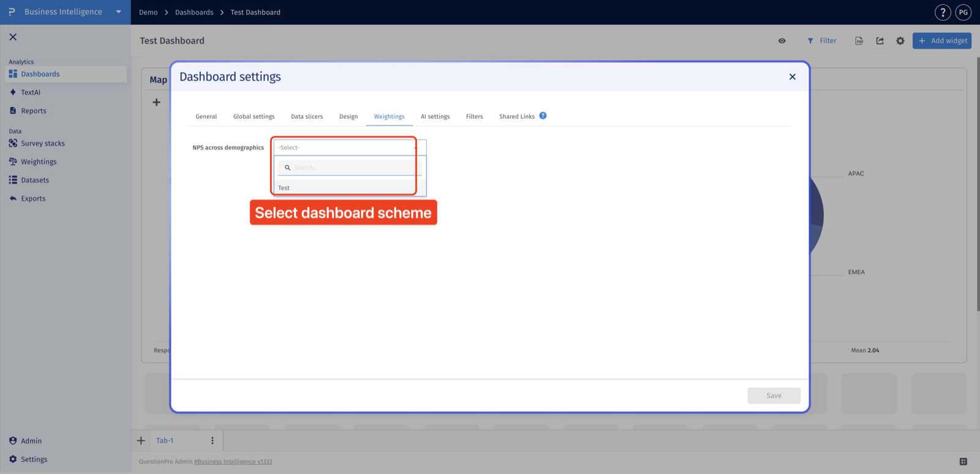Click the TextAI sparkle icon

pyautogui.click(x=13, y=92)
